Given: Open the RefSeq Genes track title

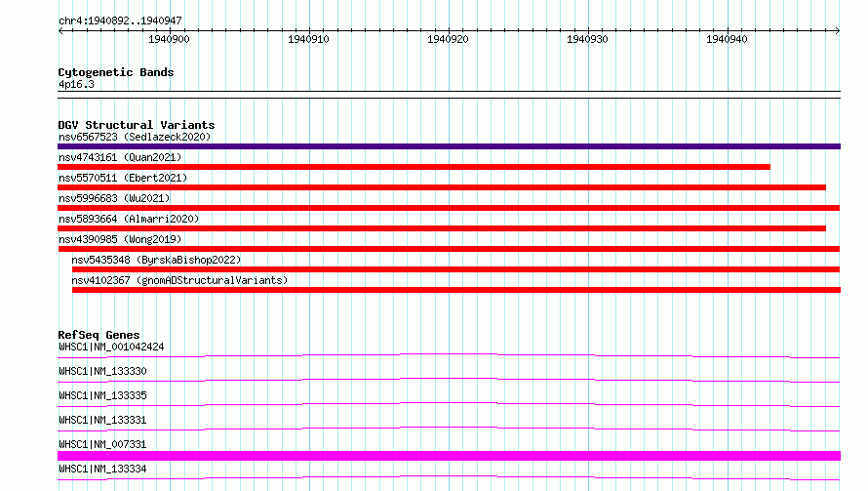Looking at the screenshot, I should (99, 335).
